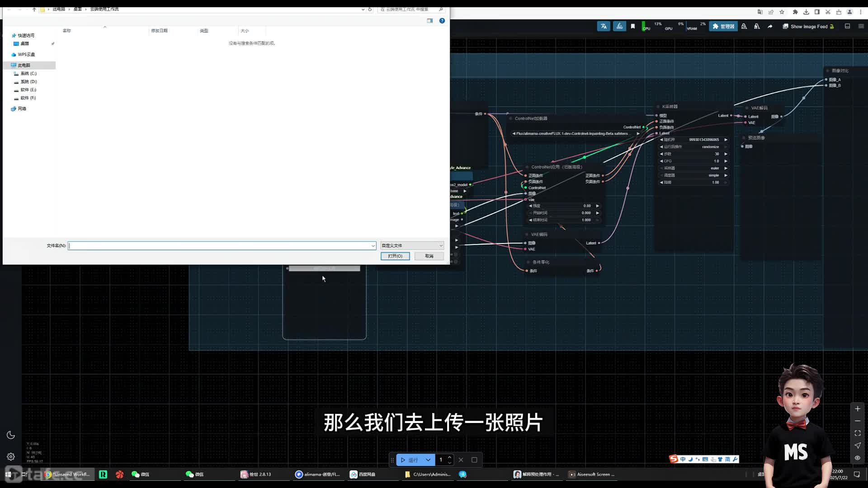This screenshot has height=488, width=868.
Task: Click the file dialog search box
Action: pyautogui.click(x=411, y=9)
